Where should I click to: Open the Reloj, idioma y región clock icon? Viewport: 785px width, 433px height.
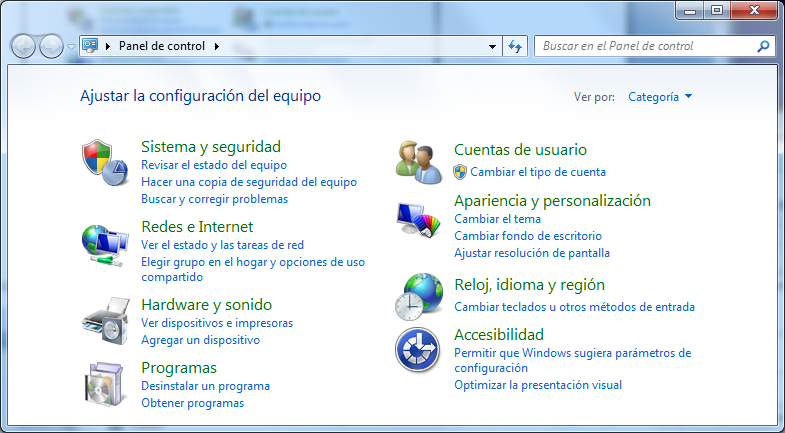(x=419, y=297)
